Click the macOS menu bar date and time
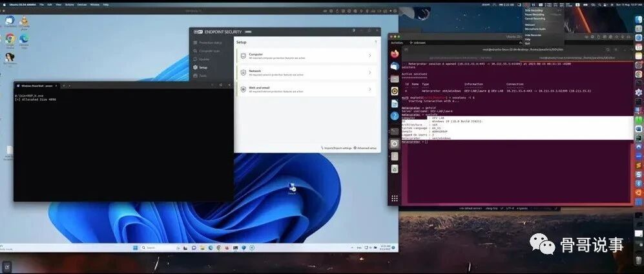644x274 pixels. coord(629,5)
